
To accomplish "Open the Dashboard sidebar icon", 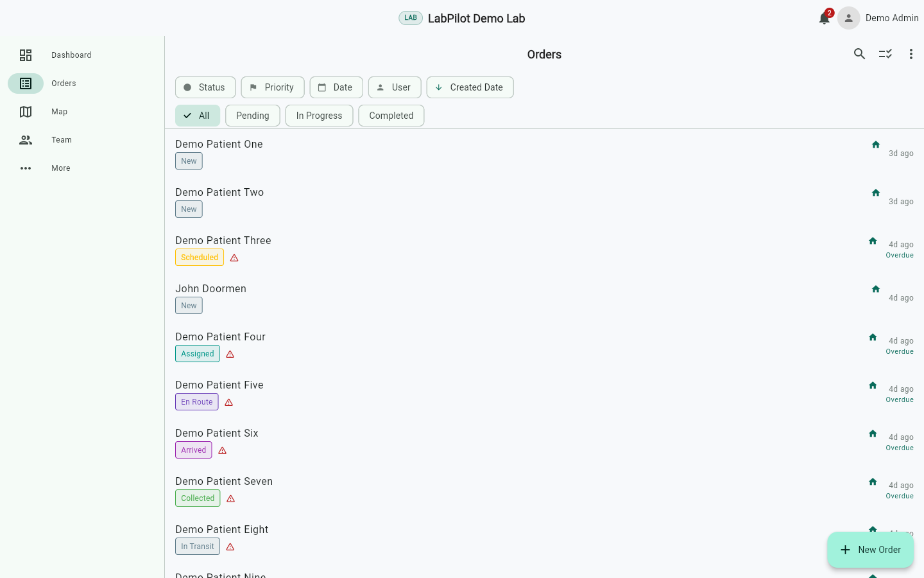I will point(26,55).
